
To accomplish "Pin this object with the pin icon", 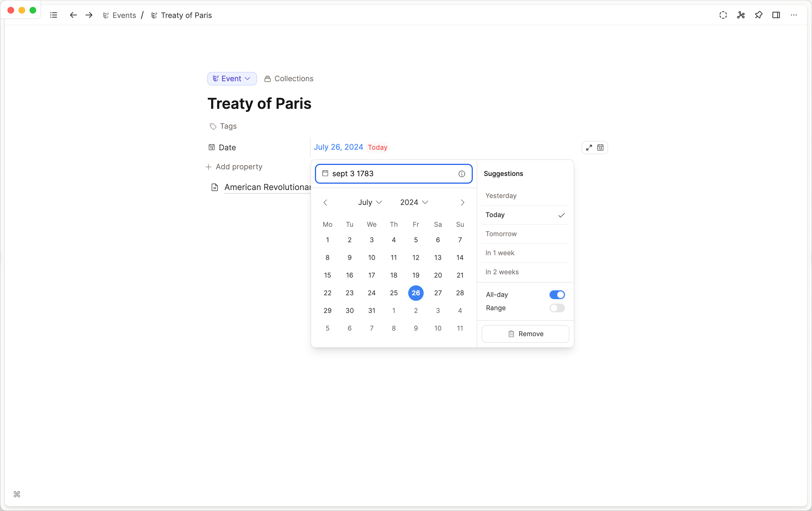I will [x=758, y=15].
